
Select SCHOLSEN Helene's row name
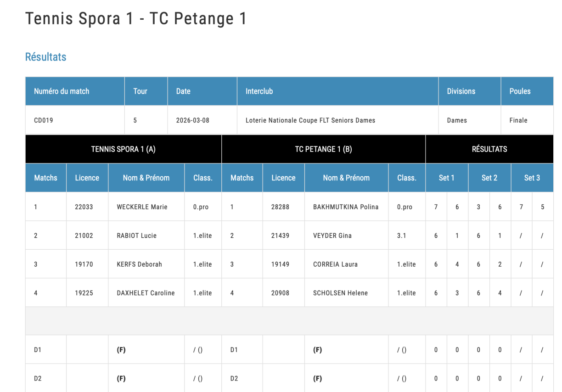[340, 293]
